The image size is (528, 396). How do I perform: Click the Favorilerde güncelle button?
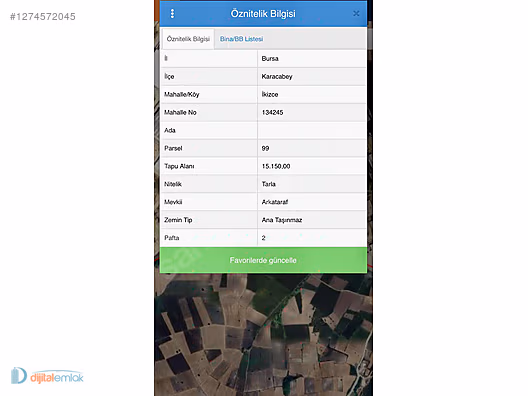[263, 260]
